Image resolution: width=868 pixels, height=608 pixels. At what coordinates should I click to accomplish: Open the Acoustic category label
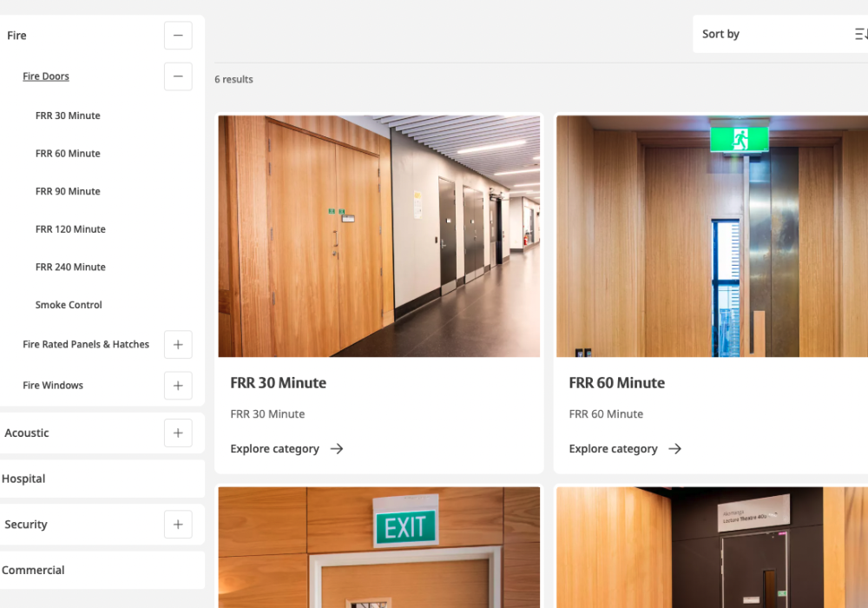[x=27, y=433]
